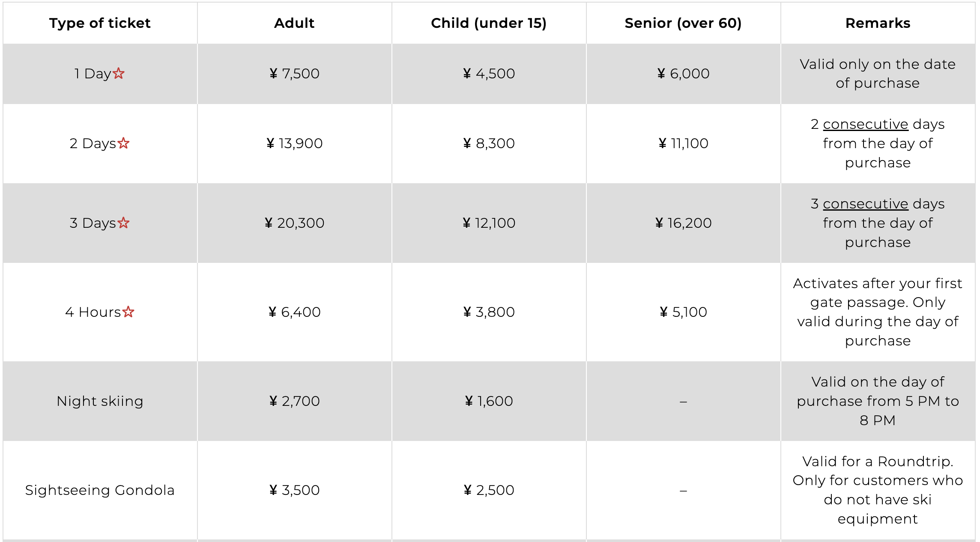Select the Adult column header

pyautogui.click(x=294, y=23)
